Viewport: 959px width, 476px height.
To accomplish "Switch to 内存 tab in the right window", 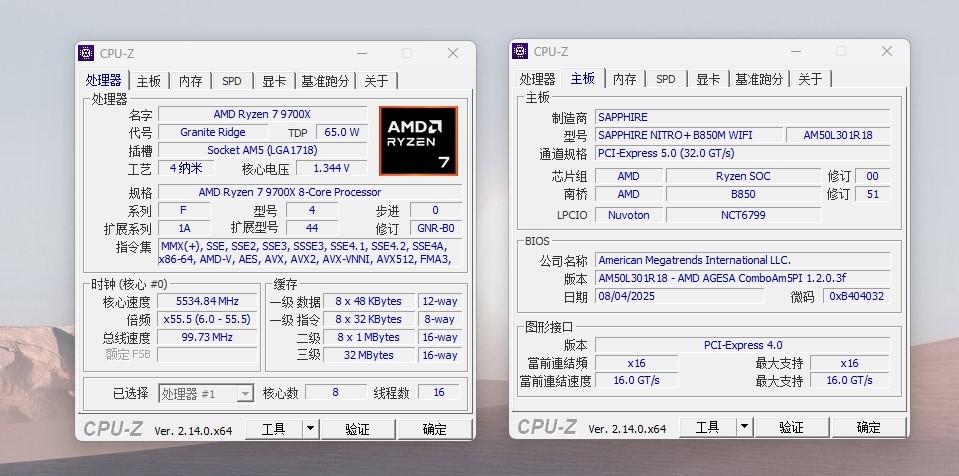I will pos(624,79).
